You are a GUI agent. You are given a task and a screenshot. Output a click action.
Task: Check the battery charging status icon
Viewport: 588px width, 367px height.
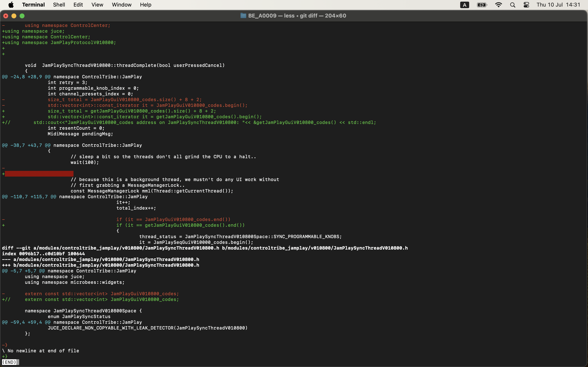point(482,5)
